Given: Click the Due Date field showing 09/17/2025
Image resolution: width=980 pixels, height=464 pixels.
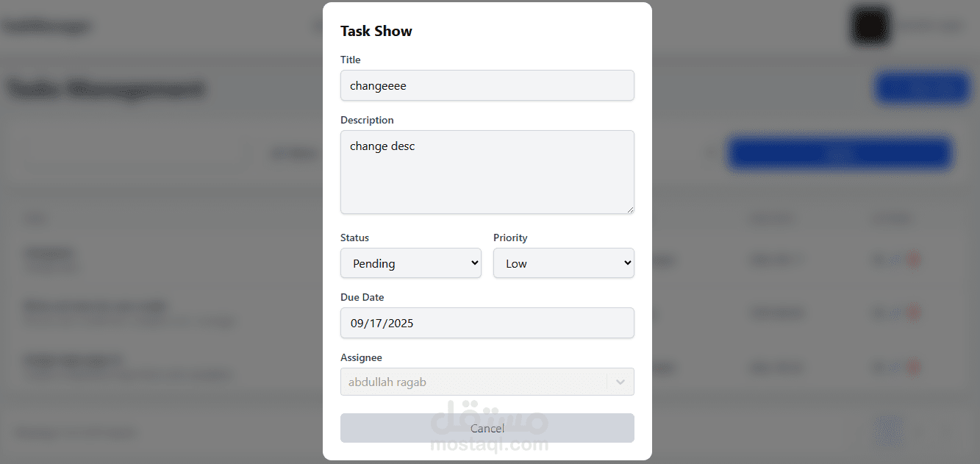Looking at the screenshot, I should click(487, 323).
